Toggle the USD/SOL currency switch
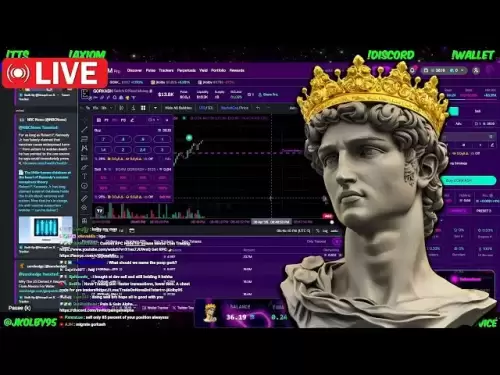Screen dimensions: 500x375 tap(206, 108)
